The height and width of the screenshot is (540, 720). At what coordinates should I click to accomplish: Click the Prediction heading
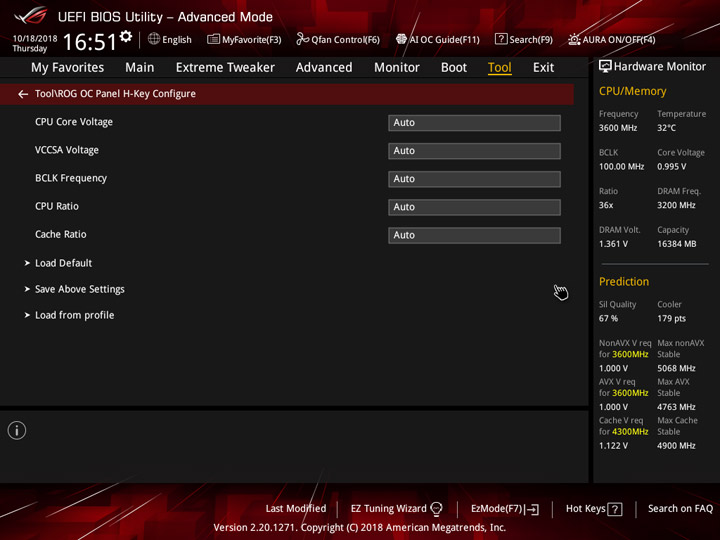pyautogui.click(x=624, y=281)
